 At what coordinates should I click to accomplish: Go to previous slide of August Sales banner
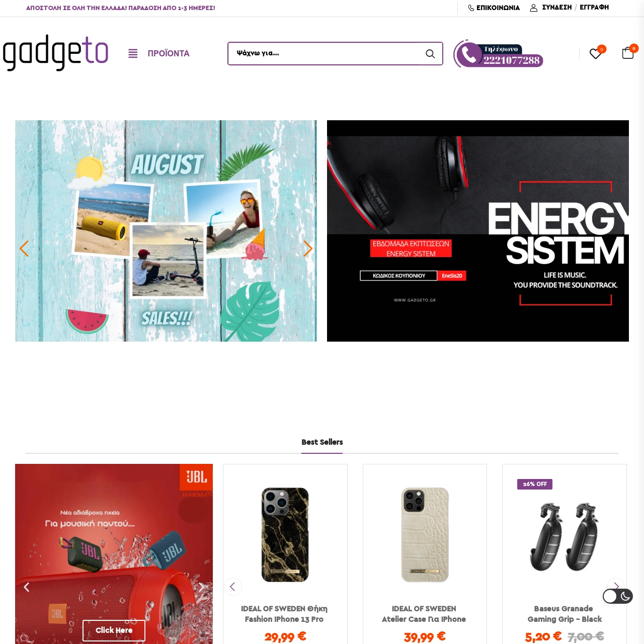click(24, 249)
